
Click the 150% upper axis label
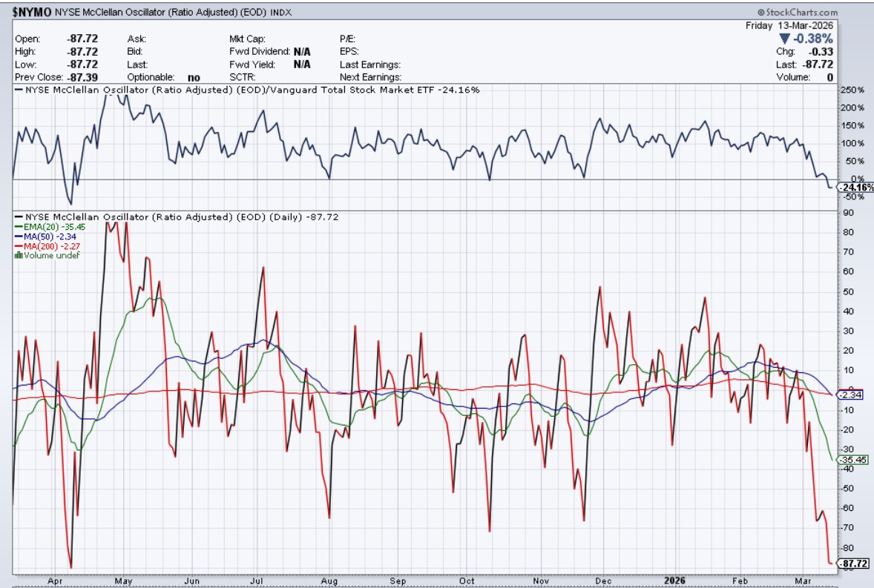[852, 125]
